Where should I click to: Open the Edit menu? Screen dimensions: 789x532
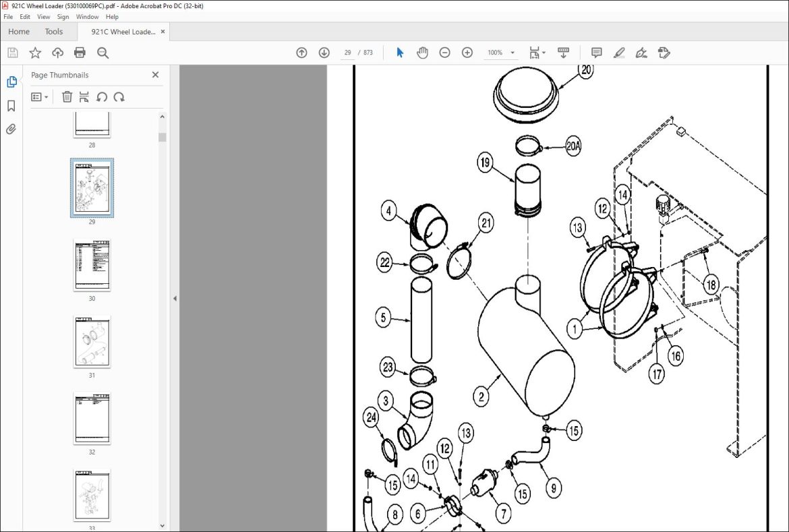click(x=25, y=17)
